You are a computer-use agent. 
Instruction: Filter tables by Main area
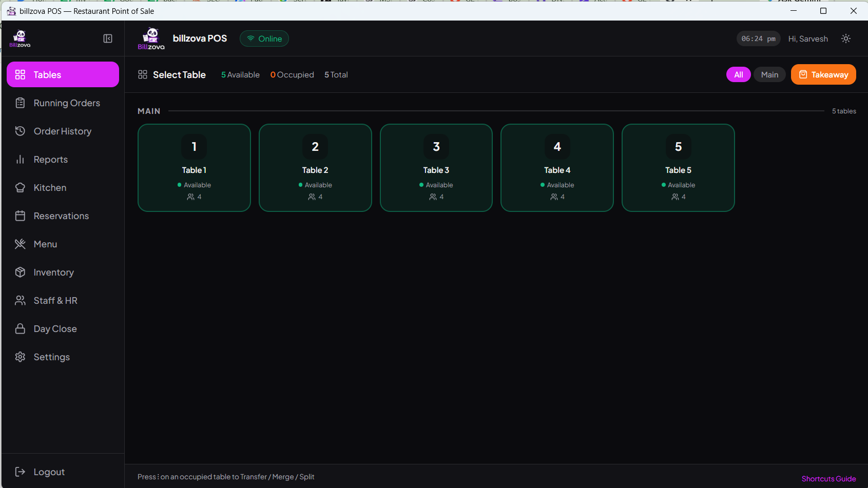[769, 74]
